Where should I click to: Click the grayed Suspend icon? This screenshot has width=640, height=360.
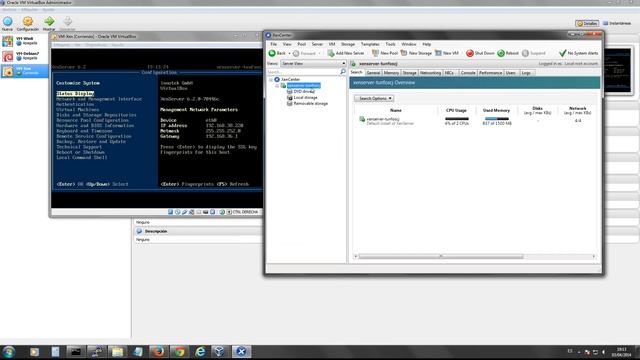[x=525, y=53]
